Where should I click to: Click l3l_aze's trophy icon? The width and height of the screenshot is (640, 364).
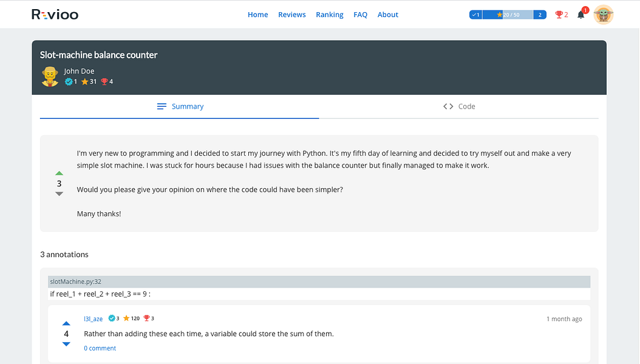[146, 318]
